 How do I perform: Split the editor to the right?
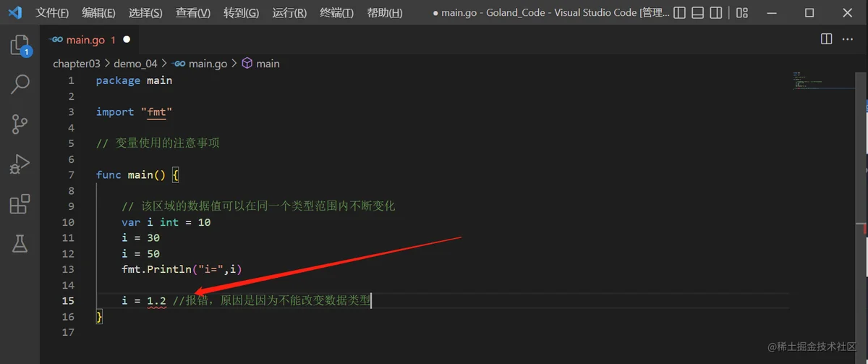click(x=826, y=39)
